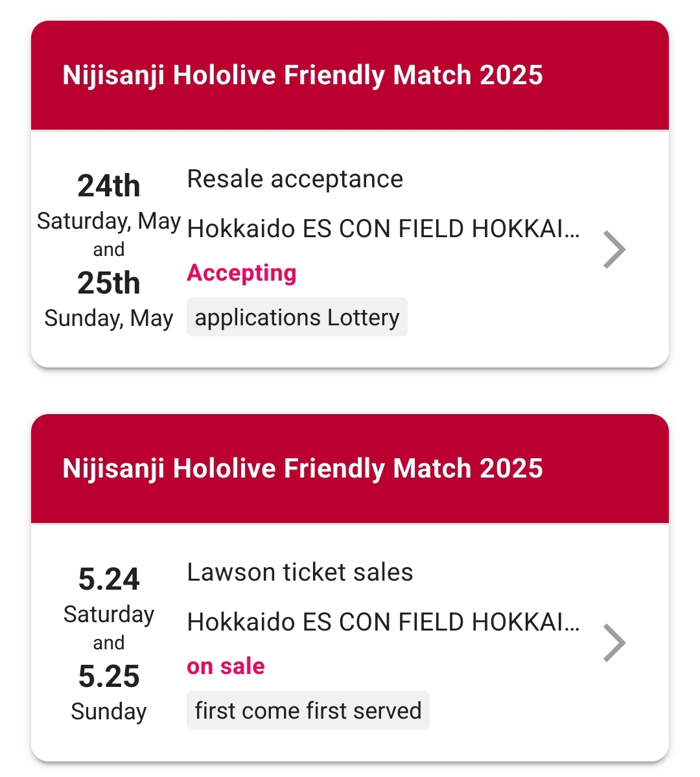700x777 pixels.
Task: Click the pink "on sale" status text
Action: (226, 666)
